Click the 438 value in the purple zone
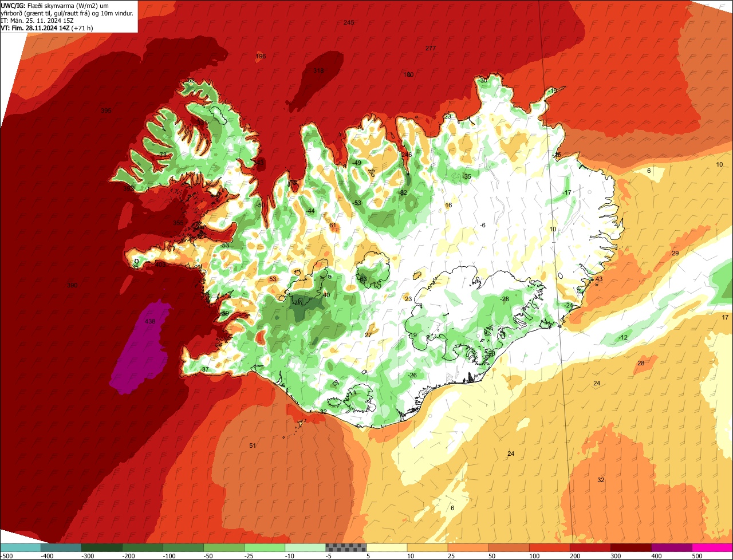The image size is (733, 560). click(150, 321)
